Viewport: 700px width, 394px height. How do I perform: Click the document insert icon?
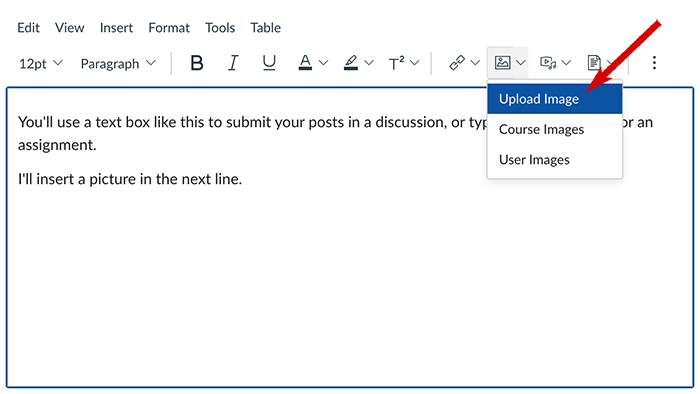tap(594, 62)
